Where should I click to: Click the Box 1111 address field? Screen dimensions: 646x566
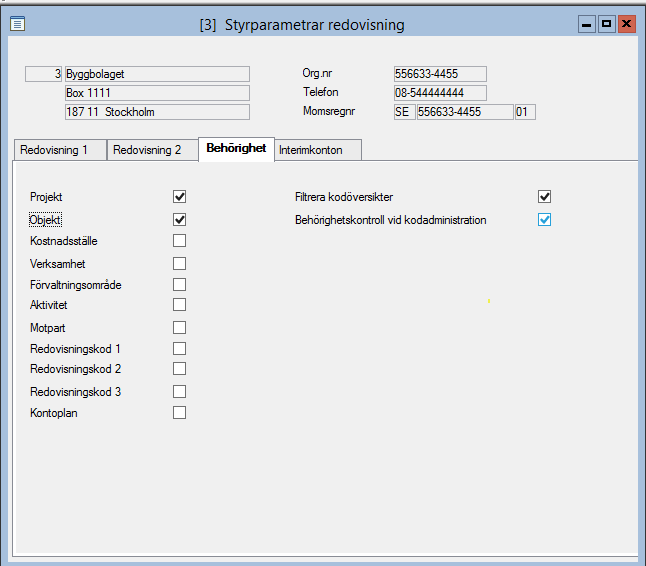click(x=157, y=93)
